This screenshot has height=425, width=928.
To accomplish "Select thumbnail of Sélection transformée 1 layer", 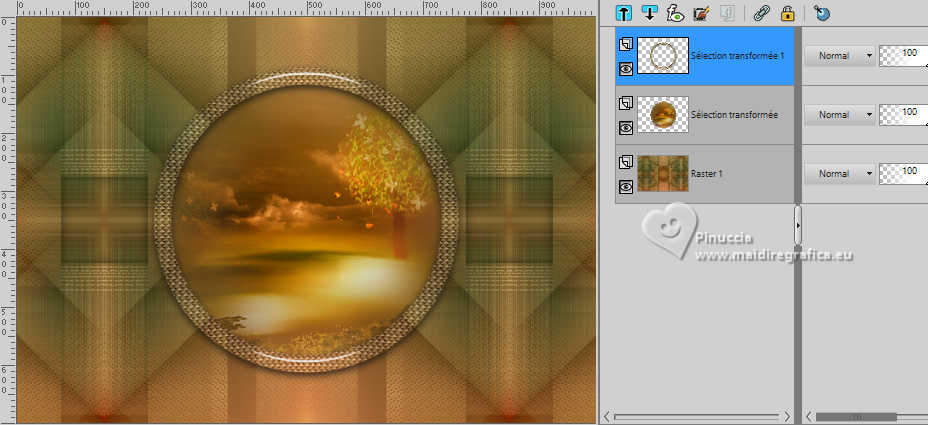I will 663,56.
